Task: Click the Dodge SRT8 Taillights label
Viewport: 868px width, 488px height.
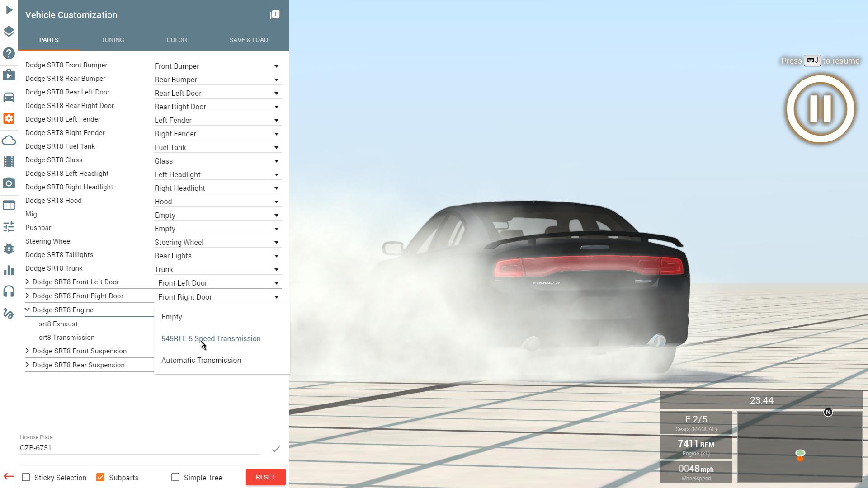Action: pos(59,255)
